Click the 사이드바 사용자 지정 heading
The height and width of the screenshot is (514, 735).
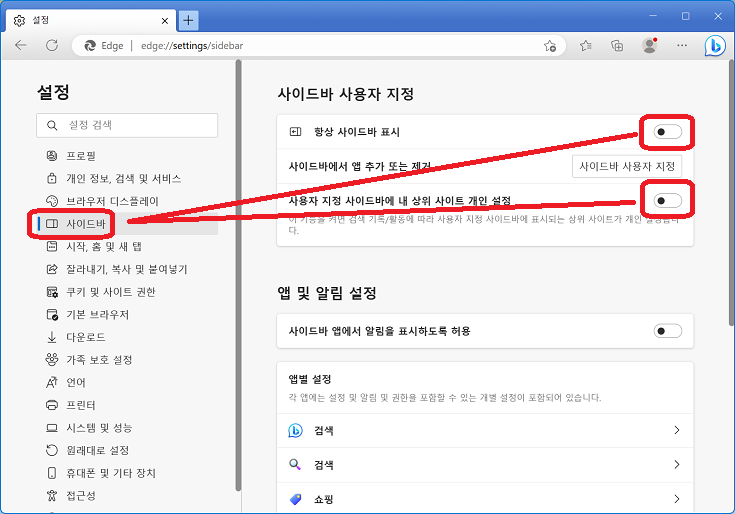click(345, 94)
